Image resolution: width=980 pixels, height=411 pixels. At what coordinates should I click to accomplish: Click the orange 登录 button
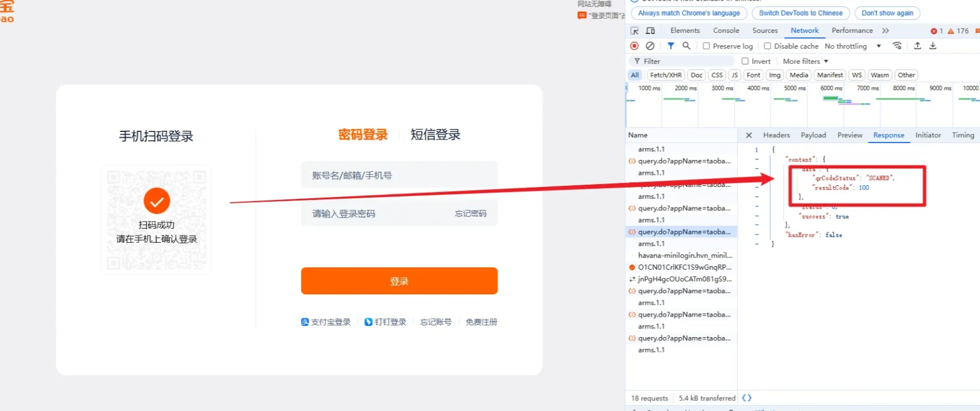point(399,281)
